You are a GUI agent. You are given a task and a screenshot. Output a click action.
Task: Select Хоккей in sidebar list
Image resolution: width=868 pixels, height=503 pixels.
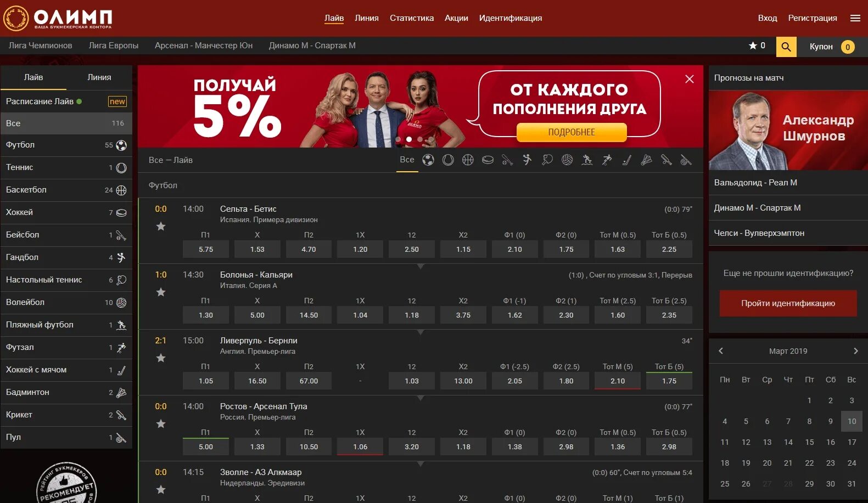pos(66,212)
